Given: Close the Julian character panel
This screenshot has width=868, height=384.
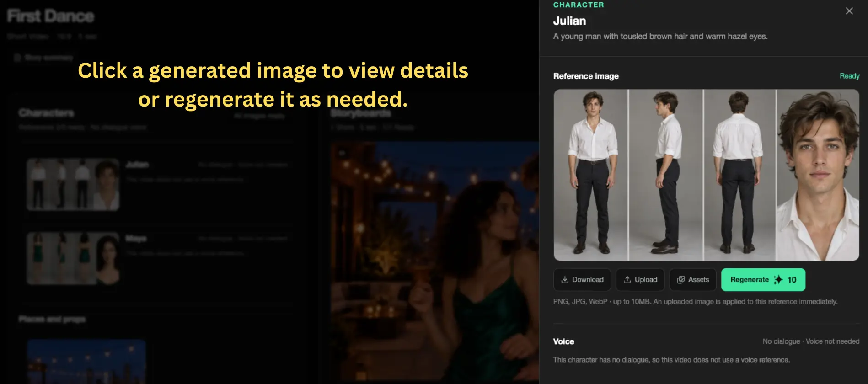Looking at the screenshot, I should (849, 11).
